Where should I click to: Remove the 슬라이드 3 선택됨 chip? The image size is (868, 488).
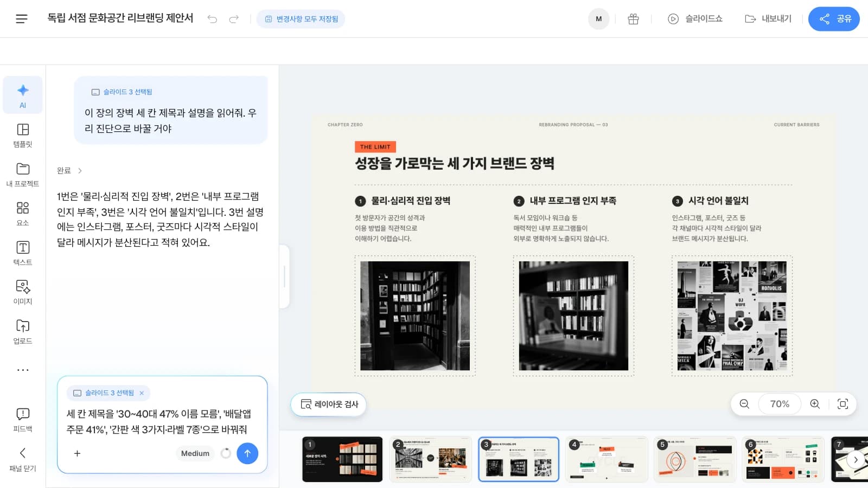pyautogui.click(x=142, y=393)
